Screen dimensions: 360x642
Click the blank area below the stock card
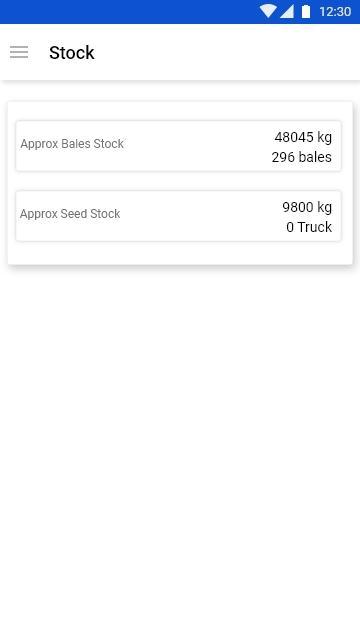(180, 450)
